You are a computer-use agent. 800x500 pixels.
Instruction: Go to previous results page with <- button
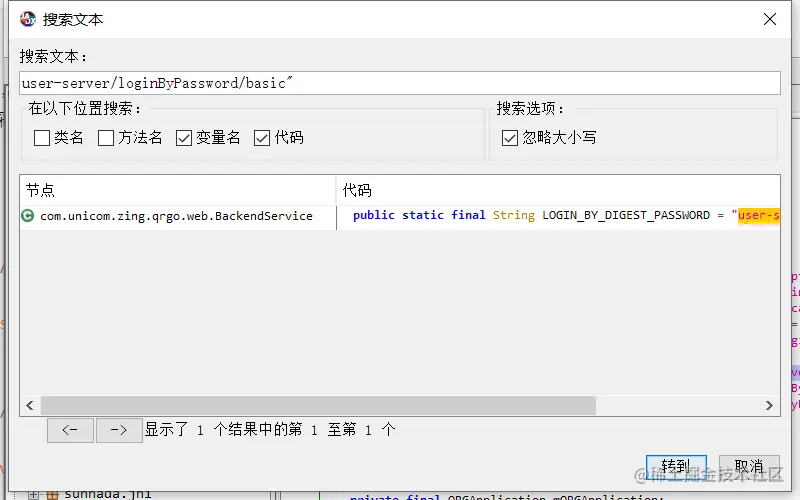pyautogui.click(x=70, y=430)
